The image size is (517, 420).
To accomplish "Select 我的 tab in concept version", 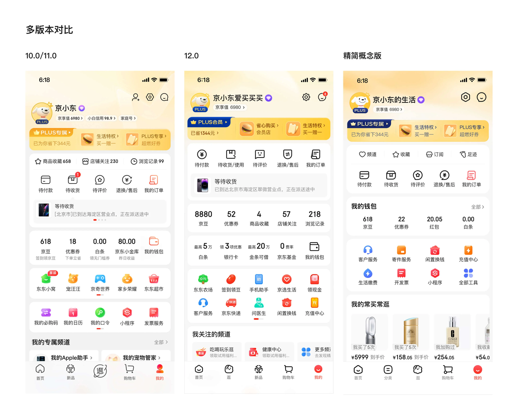I will (x=477, y=373).
